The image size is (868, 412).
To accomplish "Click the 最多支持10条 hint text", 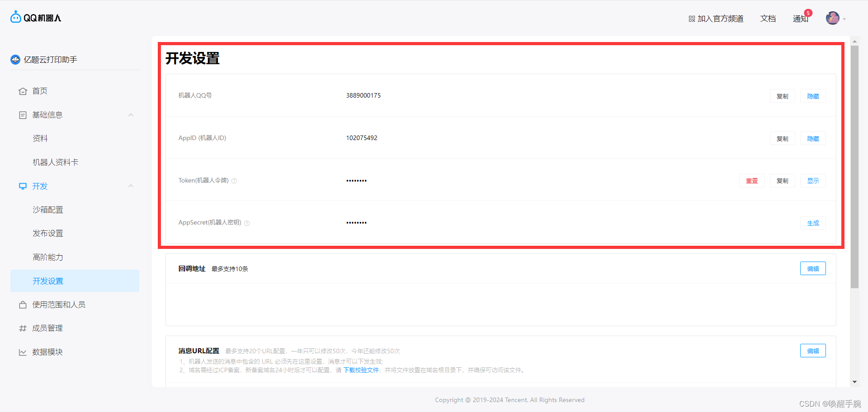I will 230,269.
